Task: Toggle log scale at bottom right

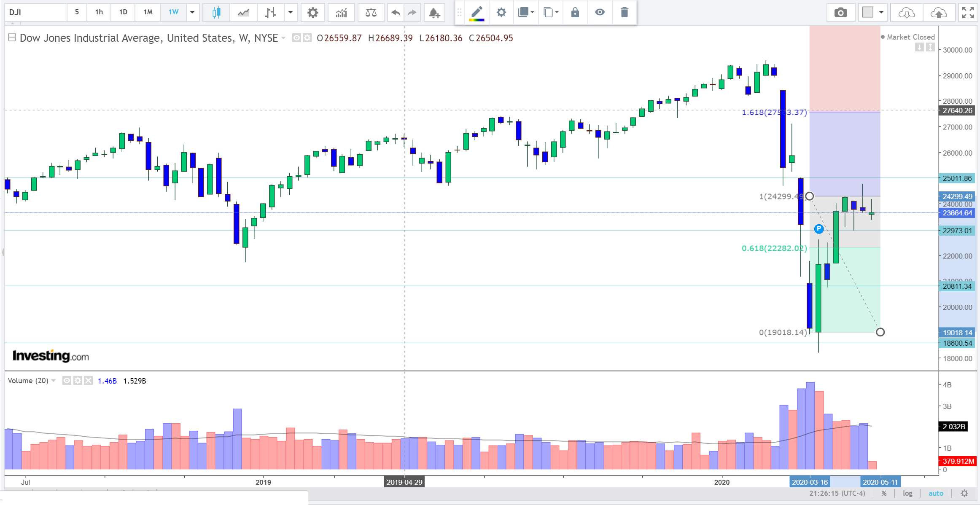Action: (907, 493)
